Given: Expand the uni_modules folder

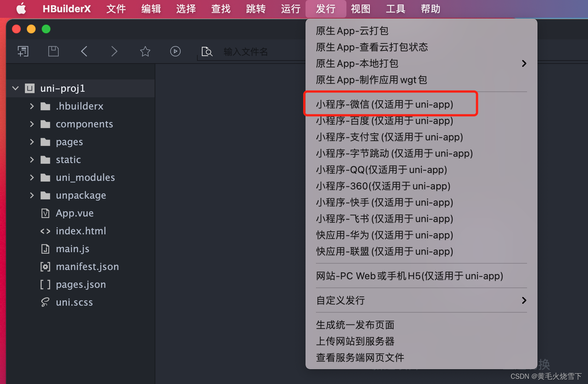Looking at the screenshot, I should [32, 178].
